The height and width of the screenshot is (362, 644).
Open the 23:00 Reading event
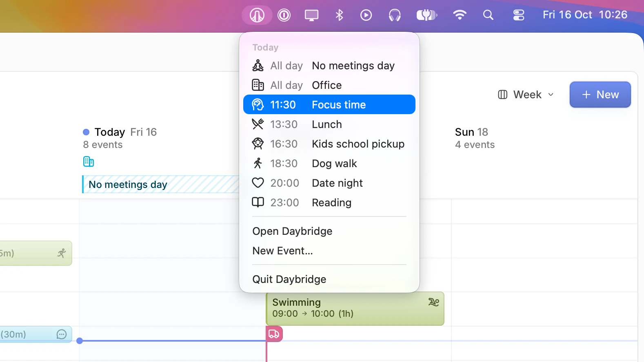coord(329,203)
